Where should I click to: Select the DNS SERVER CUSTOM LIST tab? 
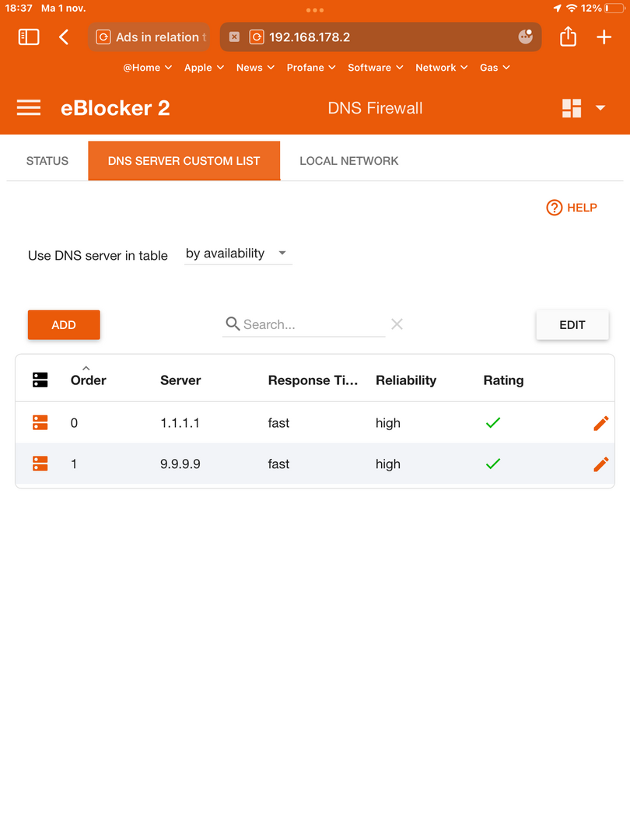[184, 161]
